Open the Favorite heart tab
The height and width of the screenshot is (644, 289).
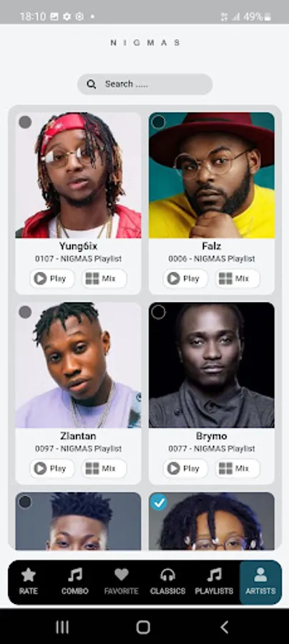point(121,582)
